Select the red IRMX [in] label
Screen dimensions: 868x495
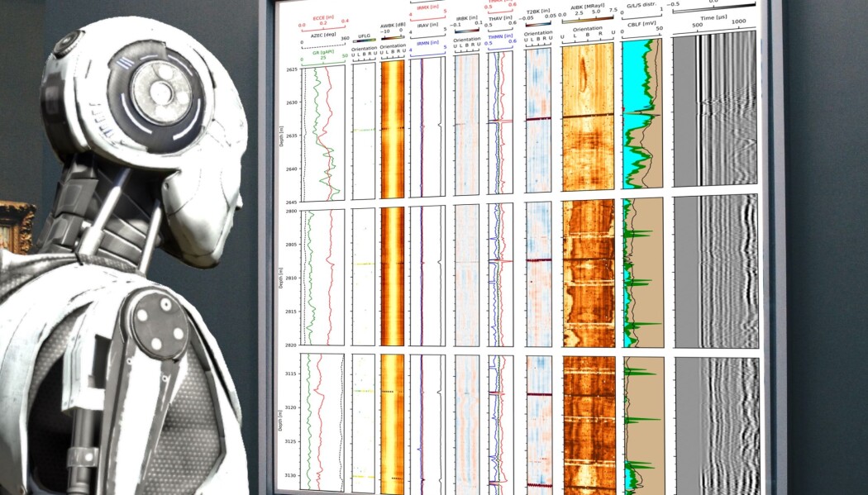pyautogui.click(x=427, y=9)
